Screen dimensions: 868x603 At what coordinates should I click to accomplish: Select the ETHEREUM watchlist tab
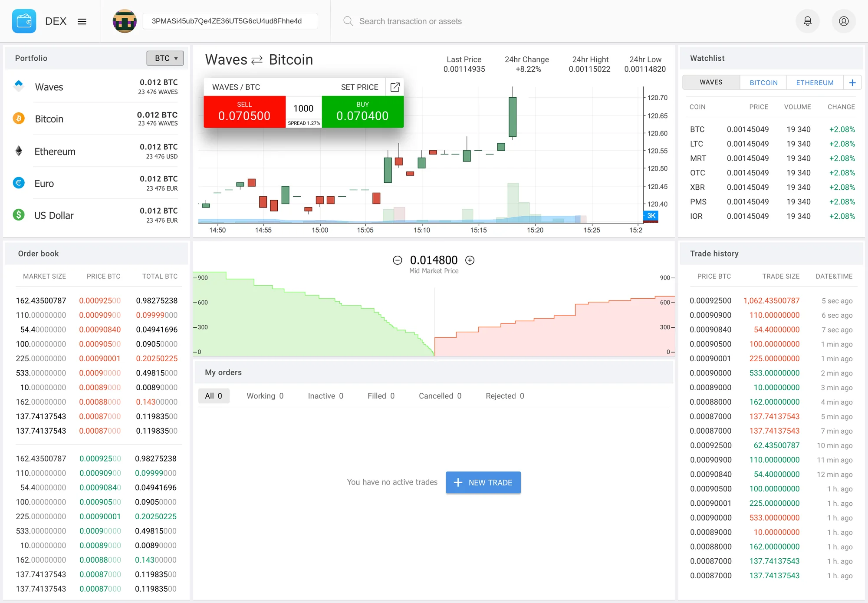pos(815,82)
